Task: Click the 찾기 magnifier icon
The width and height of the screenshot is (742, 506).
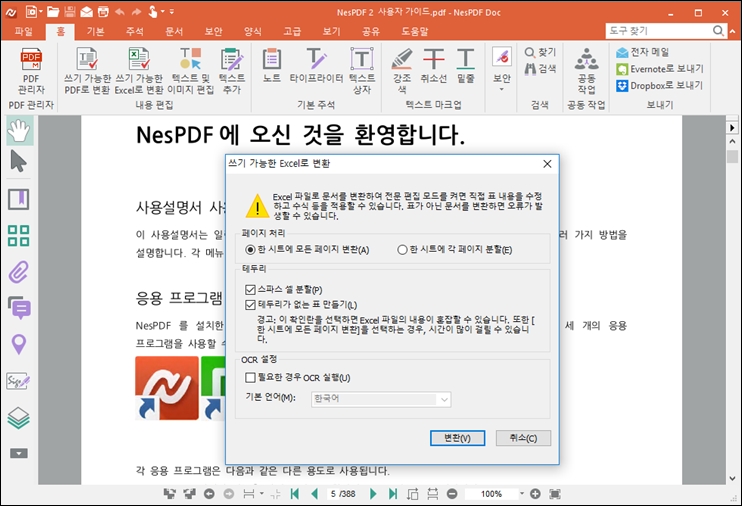Action: click(530, 52)
